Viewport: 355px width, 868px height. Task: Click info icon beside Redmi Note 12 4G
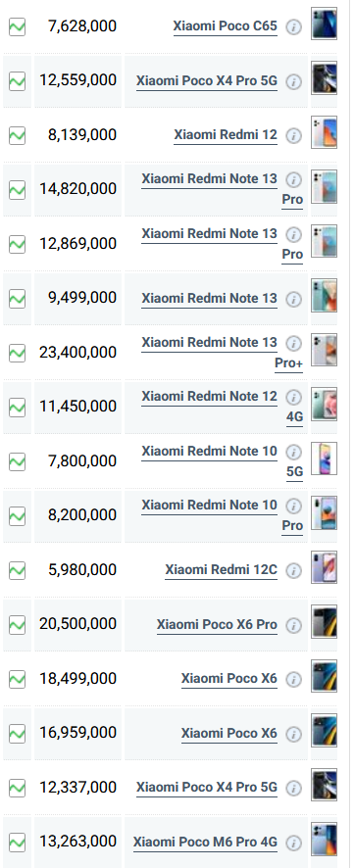(x=293, y=397)
